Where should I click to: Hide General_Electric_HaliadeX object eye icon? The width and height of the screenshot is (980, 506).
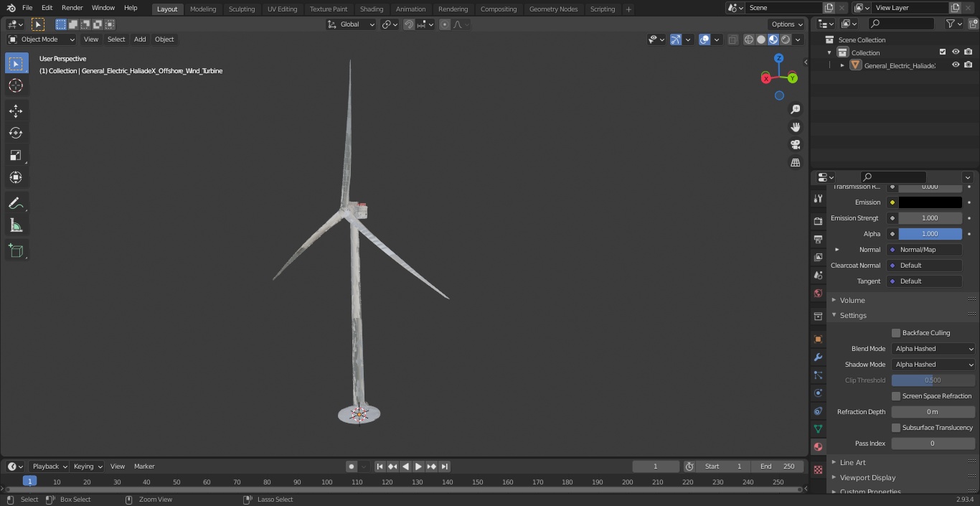[x=956, y=65]
